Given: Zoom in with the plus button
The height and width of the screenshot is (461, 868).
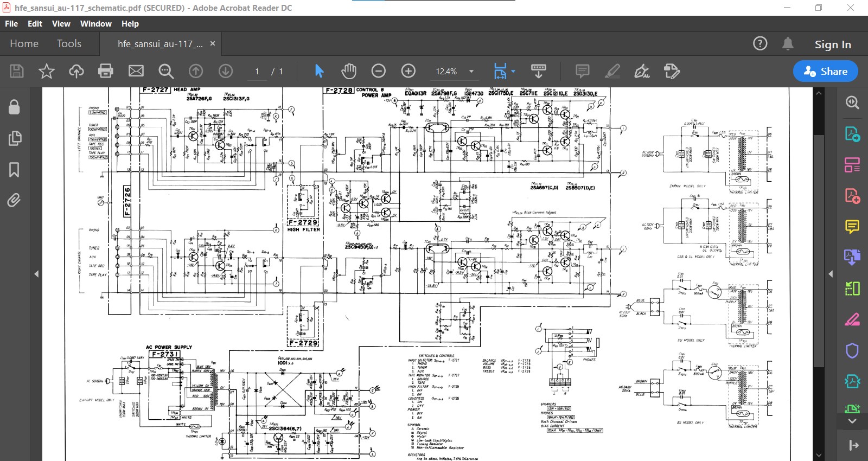Looking at the screenshot, I should pos(409,71).
